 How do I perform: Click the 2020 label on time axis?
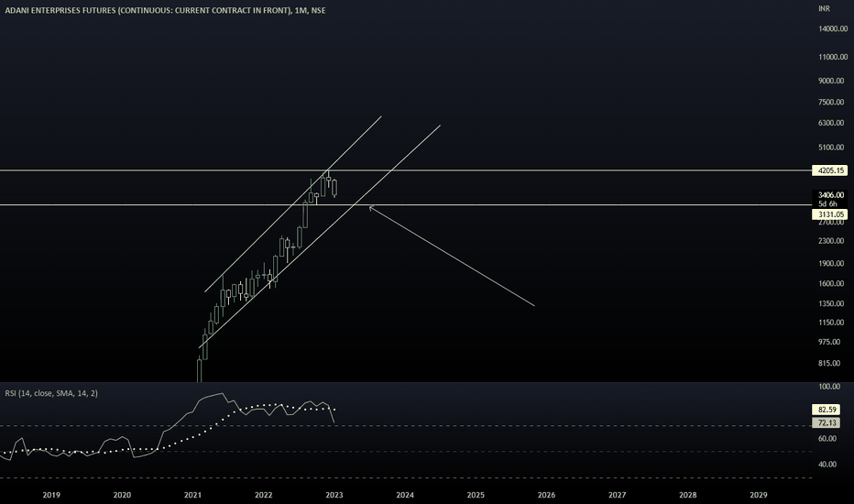(122, 495)
